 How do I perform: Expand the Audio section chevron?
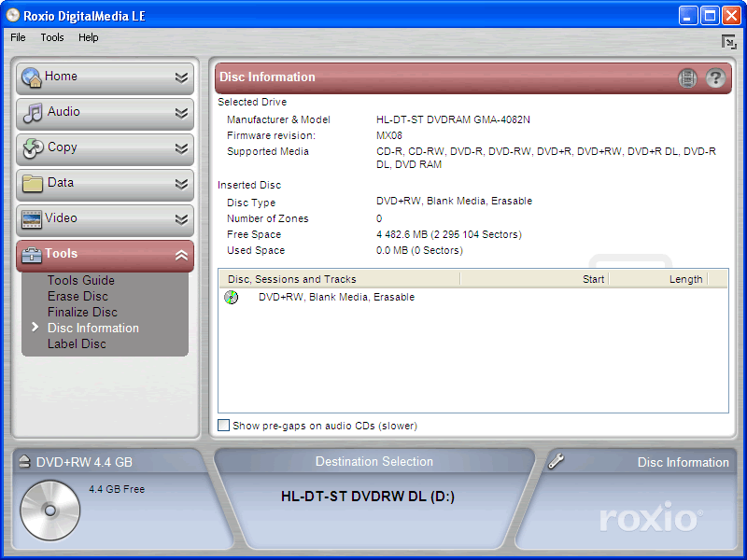(181, 113)
